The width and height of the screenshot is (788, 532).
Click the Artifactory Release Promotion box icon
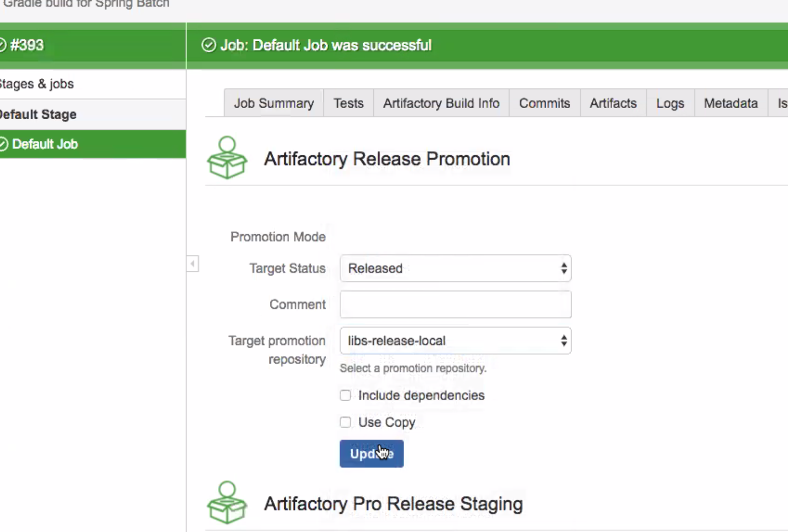[x=227, y=158]
